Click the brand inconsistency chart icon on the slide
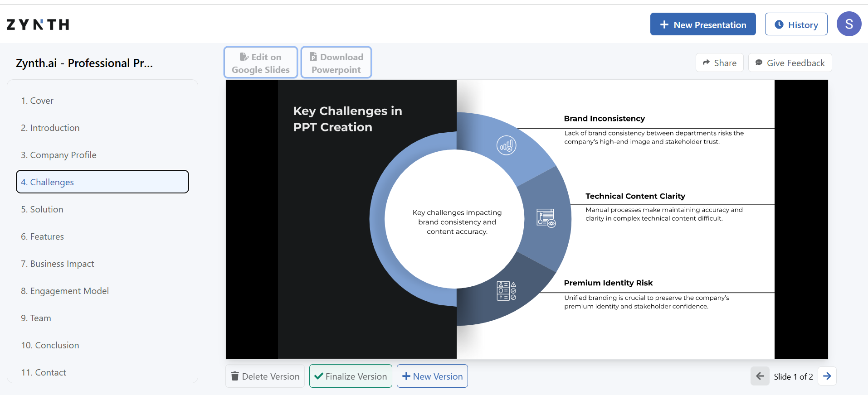Viewport: 868px width, 395px height. coord(506,145)
